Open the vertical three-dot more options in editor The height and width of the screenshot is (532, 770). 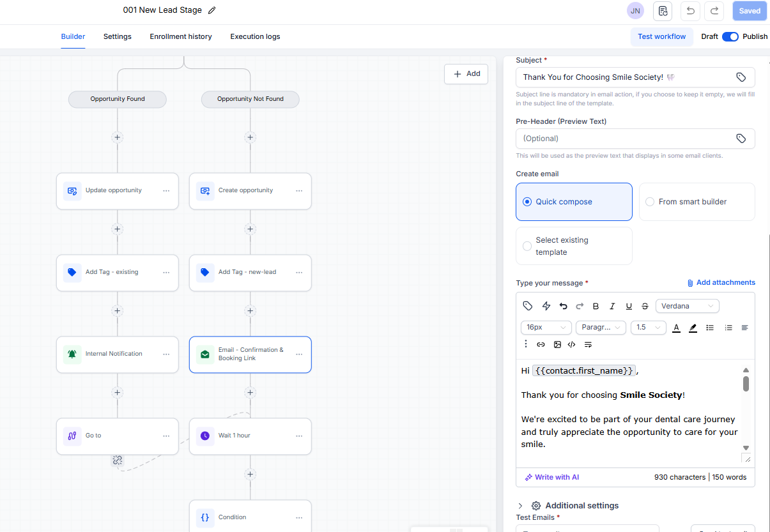526,344
